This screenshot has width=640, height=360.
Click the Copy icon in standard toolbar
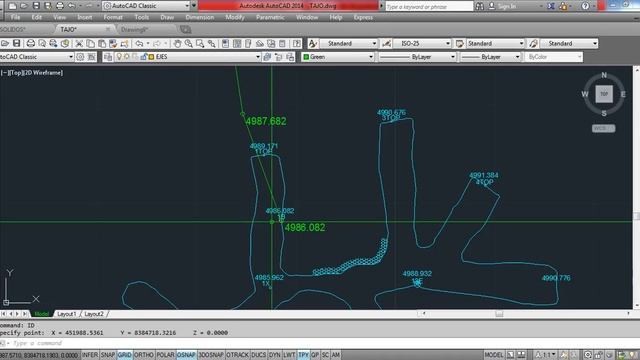[91, 43]
